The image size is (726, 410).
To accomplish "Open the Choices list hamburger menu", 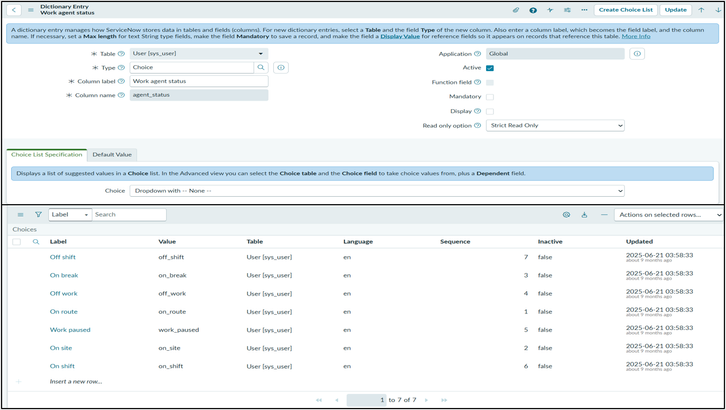I will click(20, 214).
